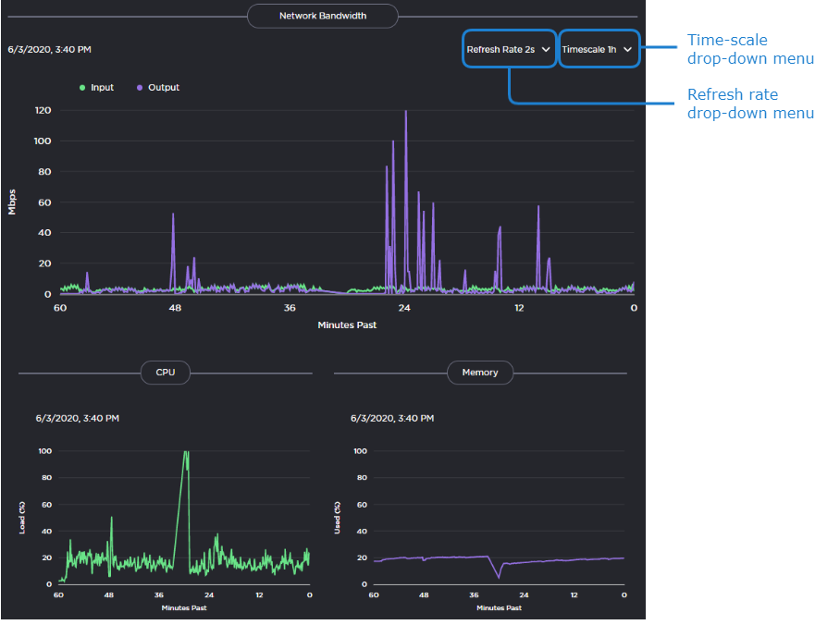840x637 pixels.
Task: Click the chevron arrow beside Timescale 1h
Action: (x=628, y=49)
